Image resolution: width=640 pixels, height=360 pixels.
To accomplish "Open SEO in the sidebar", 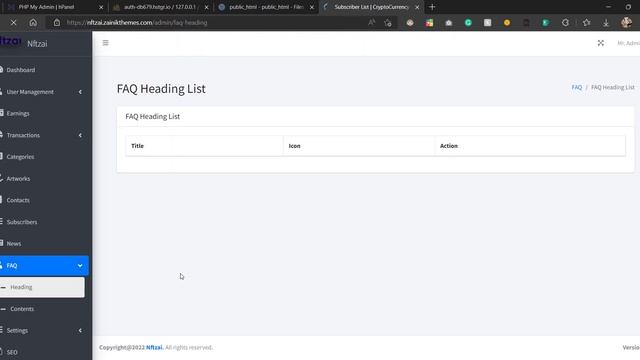I will 12,352.
